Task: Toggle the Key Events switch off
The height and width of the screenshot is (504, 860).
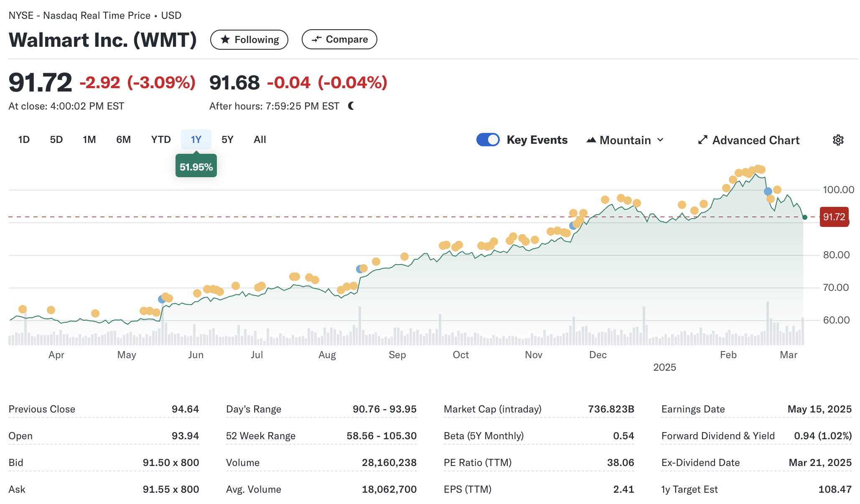Action: click(488, 140)
